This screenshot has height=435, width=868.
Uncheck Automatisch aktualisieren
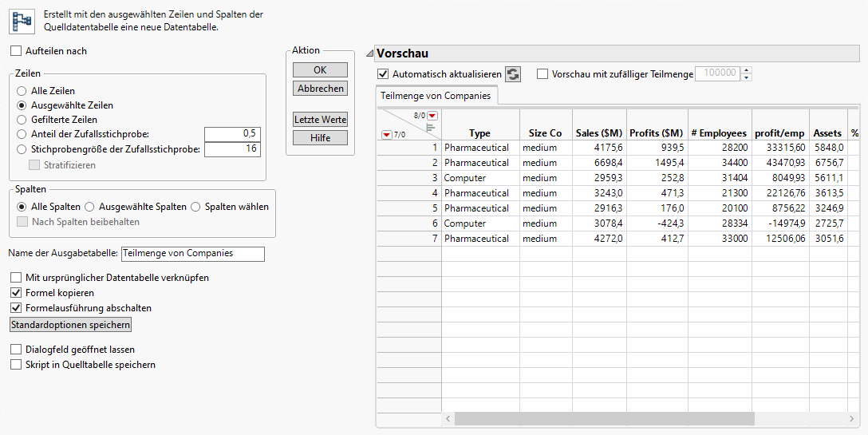pyautogui.click(x=383, y=74)
